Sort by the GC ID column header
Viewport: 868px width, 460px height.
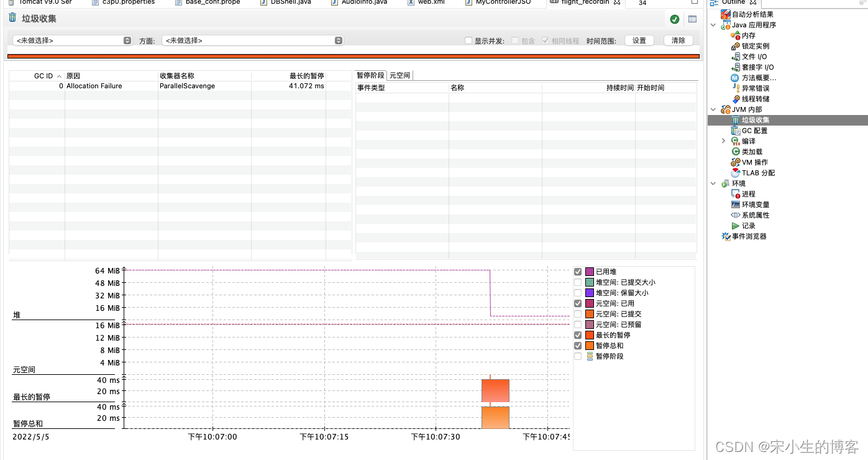coord(37,76)
